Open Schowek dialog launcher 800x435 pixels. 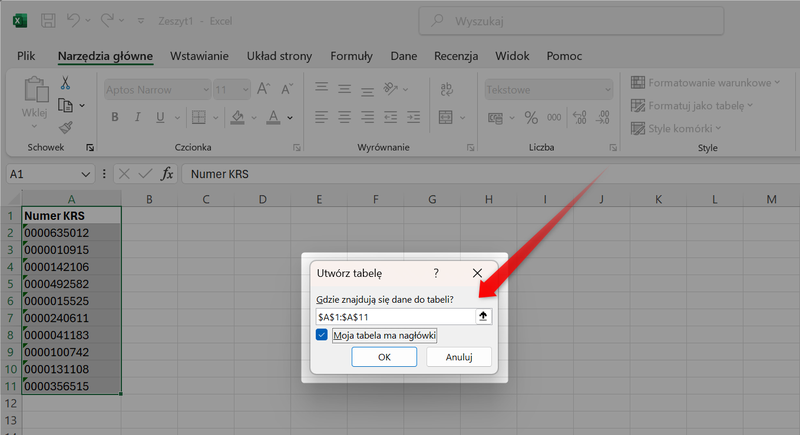click(90, 147)
